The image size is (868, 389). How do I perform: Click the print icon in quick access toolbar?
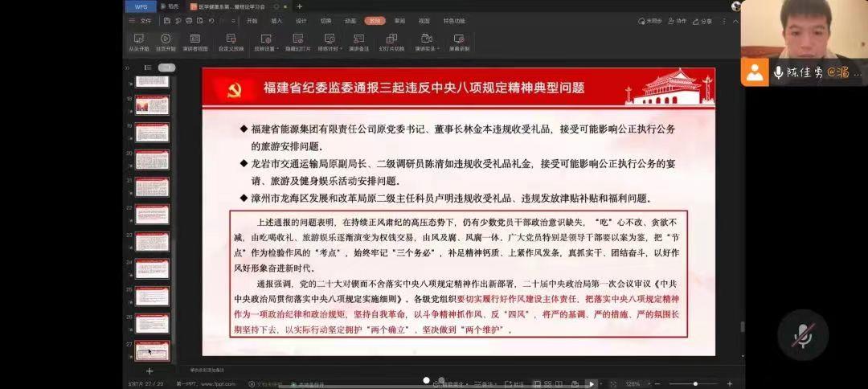[x=190, y=21]
